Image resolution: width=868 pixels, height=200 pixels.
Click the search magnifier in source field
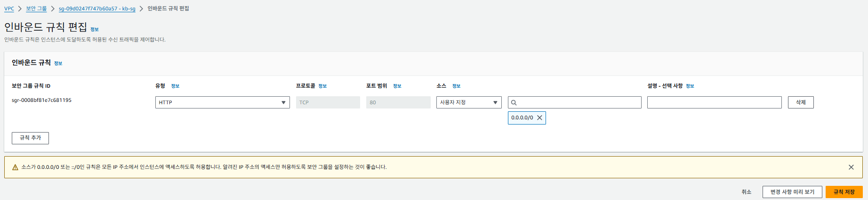[514, 102]
